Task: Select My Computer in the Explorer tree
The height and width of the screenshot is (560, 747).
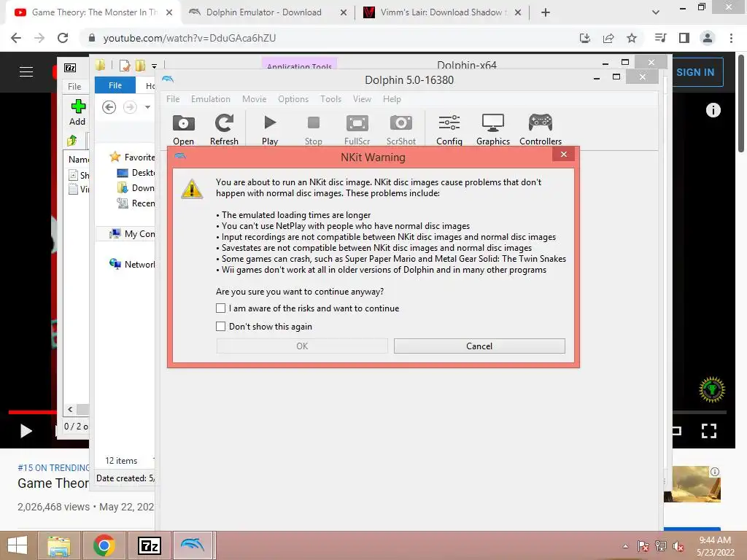Action: pos(132,234)
